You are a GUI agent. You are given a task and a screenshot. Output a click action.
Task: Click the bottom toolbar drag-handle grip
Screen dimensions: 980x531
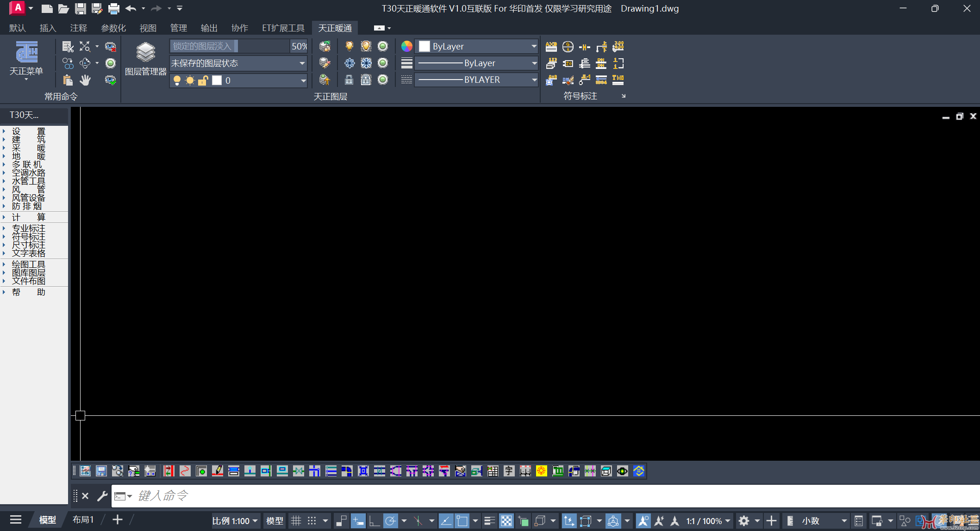(75, 471)
